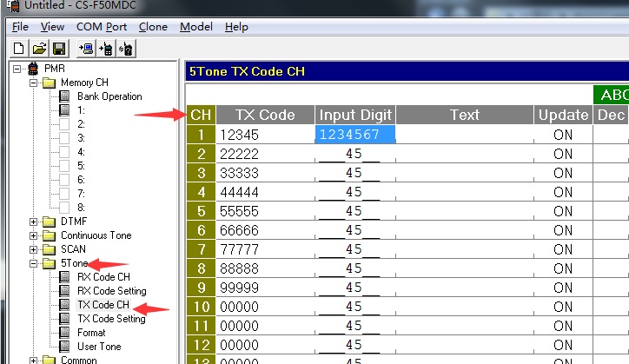
Task: Open the Clone menu
Action: (153, 27)
